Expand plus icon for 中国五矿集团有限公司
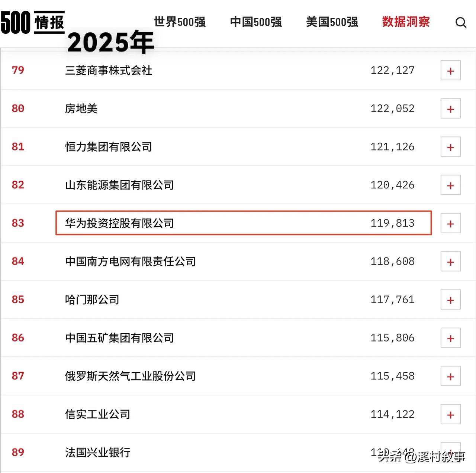Image resolution: width=476 pixels, height=473 pixels. [x=451, y=338]
